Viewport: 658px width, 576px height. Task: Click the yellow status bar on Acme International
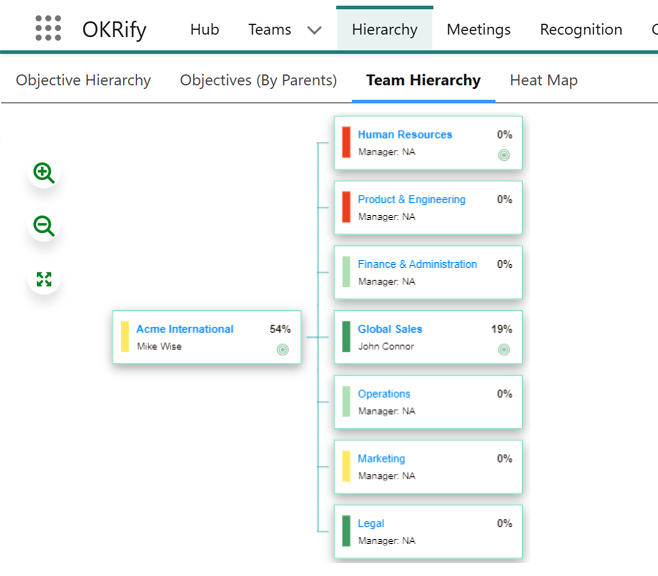pyautogui.click(x=125, y=337)
